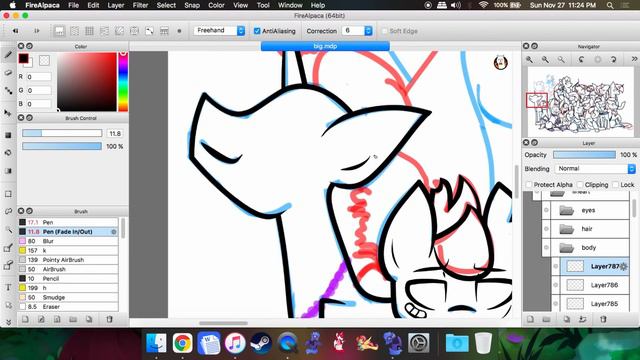The height and width of the screenshot is (360, 640).
Task: Add new layer in Layer panel
Action: click(530, 319)
